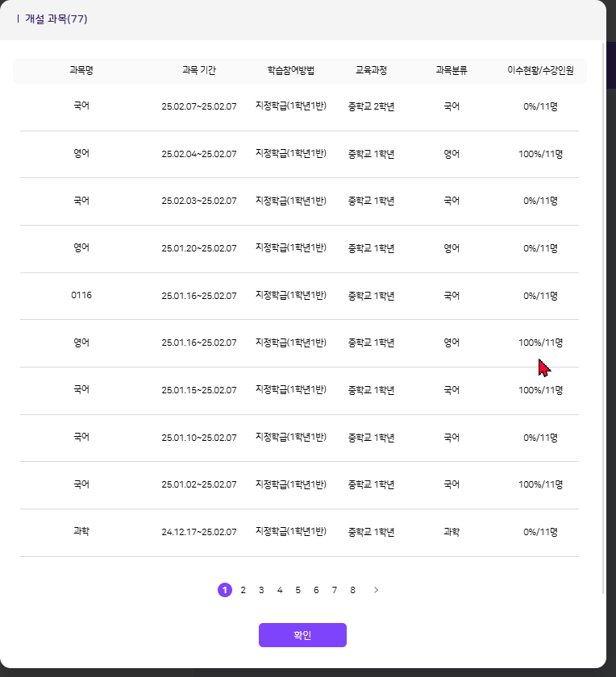Viewport: 616px width, 677px height.
Task: Open page 2 of the course list
Action: (x=243, y=590)
